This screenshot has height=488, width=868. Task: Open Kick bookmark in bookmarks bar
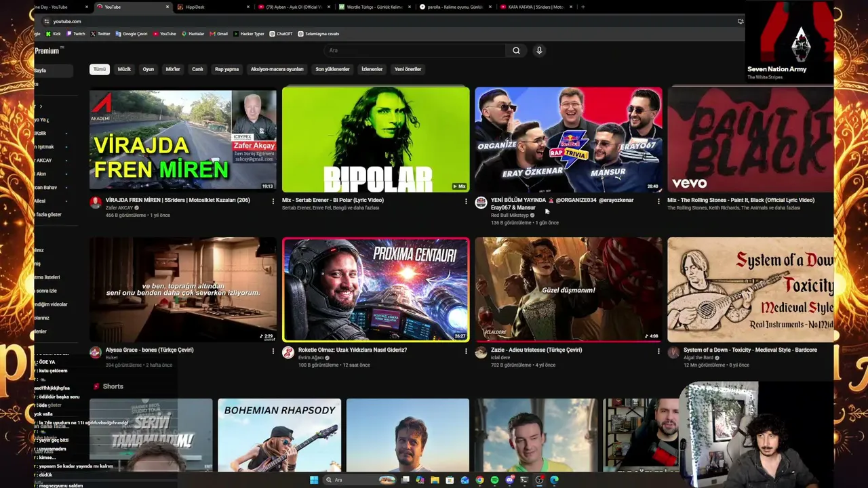pyautogui.click(x=54, y=34)
